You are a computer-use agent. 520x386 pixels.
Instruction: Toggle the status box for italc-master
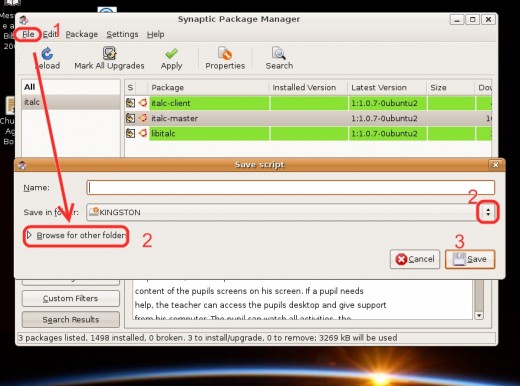pos(130,118)
